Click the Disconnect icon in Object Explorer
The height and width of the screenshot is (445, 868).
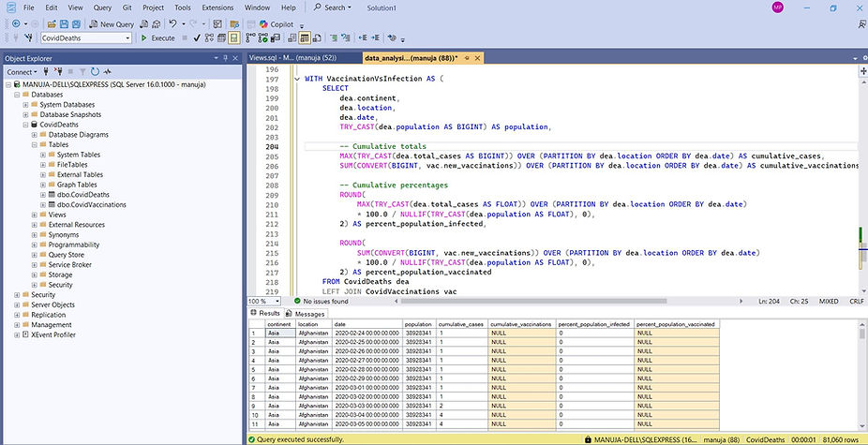tap(56, 71)
